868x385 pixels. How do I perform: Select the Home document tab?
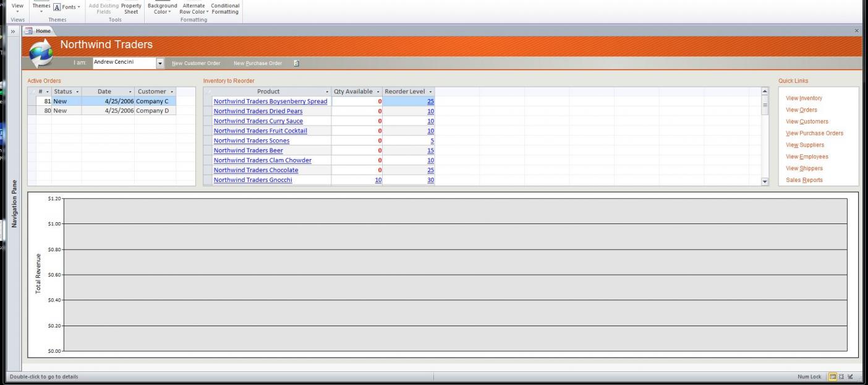39,31
